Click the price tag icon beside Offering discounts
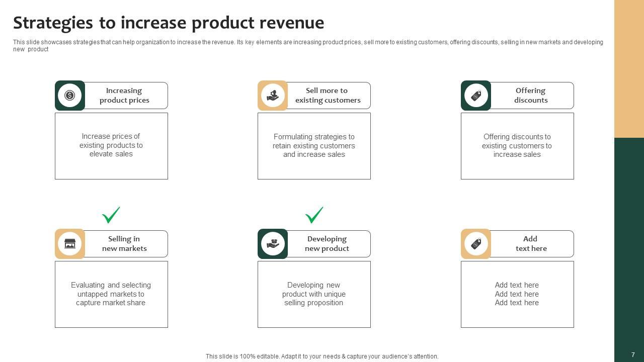This screenshot has height=362, width=644. click(476, 96)
